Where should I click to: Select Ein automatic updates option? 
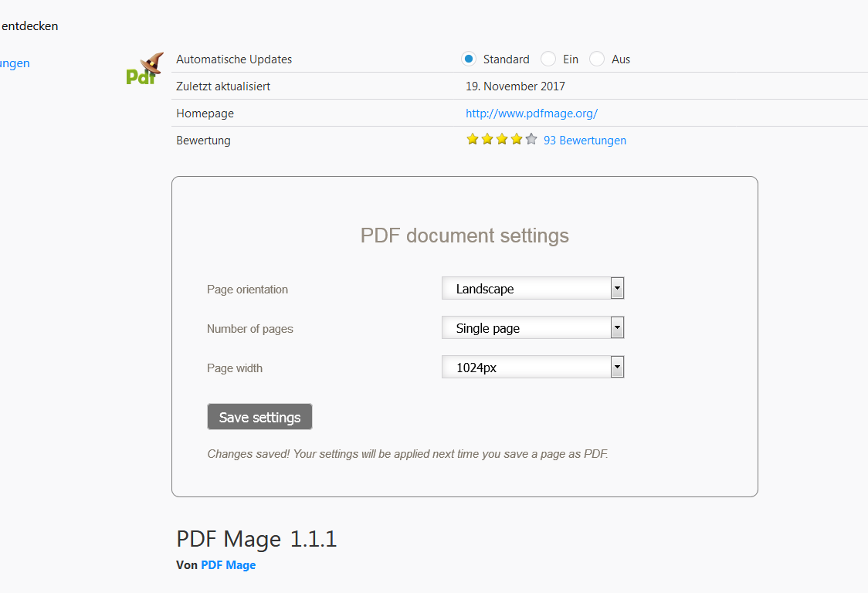548,59
